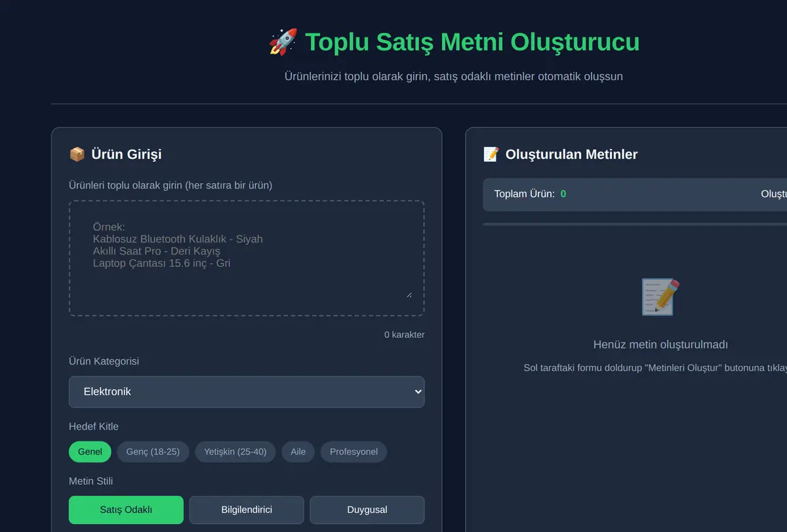
Task: Click the subtitle starting 'Ürünlerinizi toplu olarak girin'
Action: tap(454, 76)
